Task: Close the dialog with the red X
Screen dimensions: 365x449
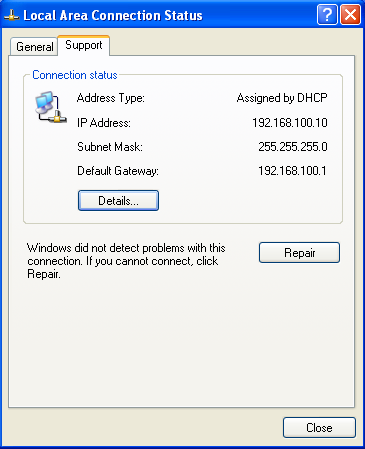Action: pos(350,15)
